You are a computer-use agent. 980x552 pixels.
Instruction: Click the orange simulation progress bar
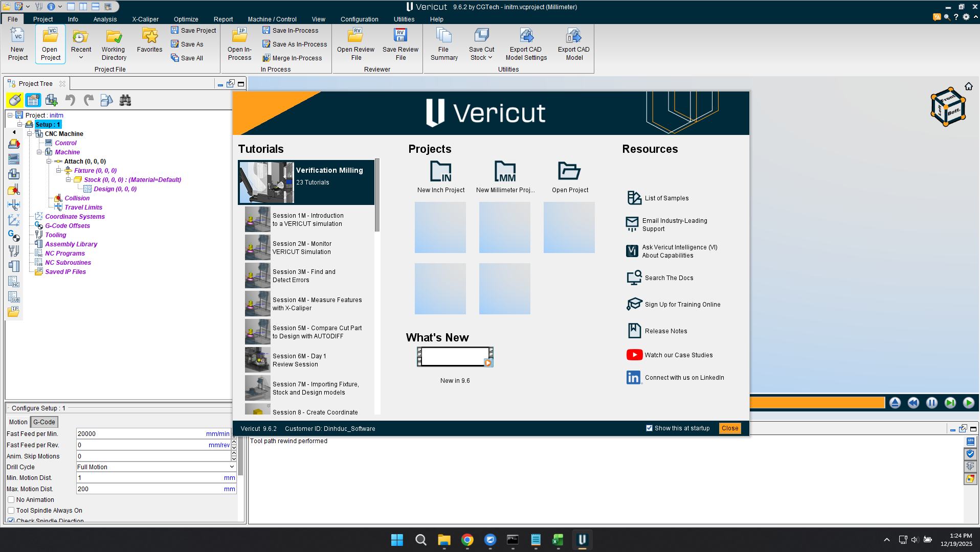tap(817, 403)
